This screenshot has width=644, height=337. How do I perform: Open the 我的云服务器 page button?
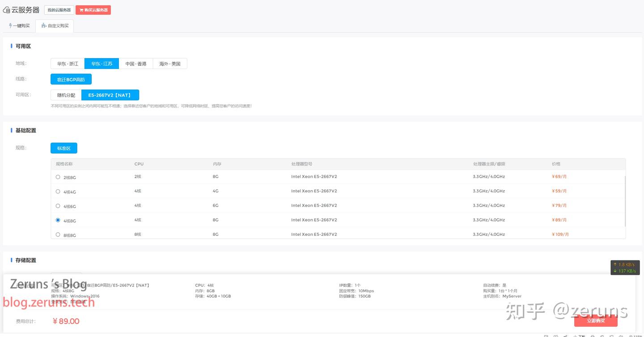[x=59, y=10]
